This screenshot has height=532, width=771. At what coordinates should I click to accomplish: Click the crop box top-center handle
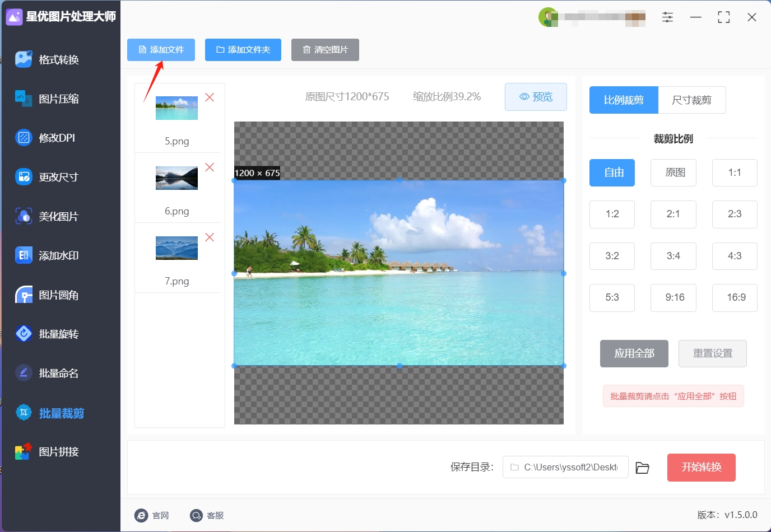click(399, 180)
